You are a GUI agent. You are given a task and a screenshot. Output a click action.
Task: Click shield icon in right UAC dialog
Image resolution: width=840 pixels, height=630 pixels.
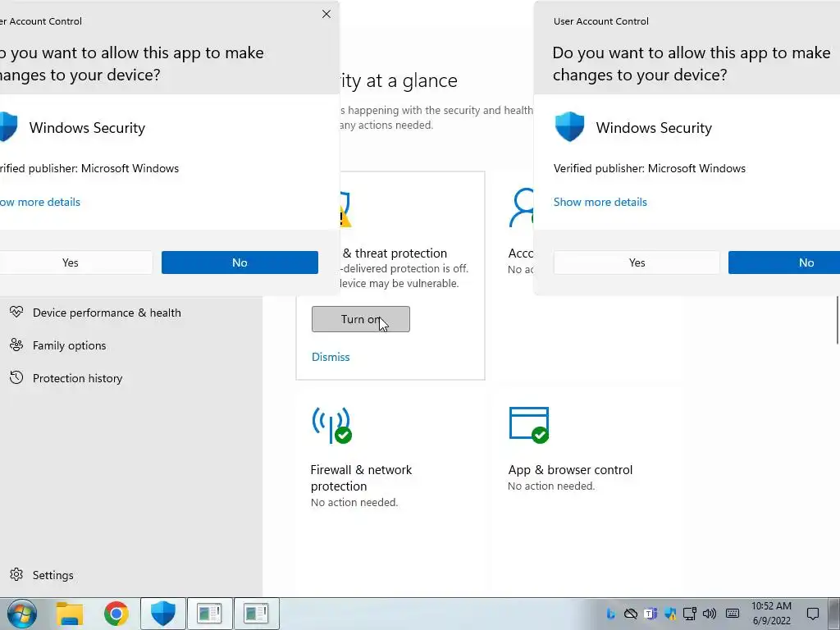pyautogui.click(x=569, y=126)
